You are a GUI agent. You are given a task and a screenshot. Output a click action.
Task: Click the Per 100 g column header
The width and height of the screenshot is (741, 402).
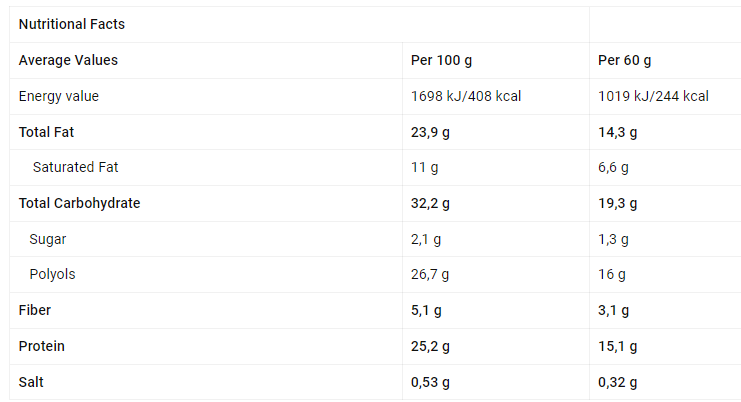[442, 60]
